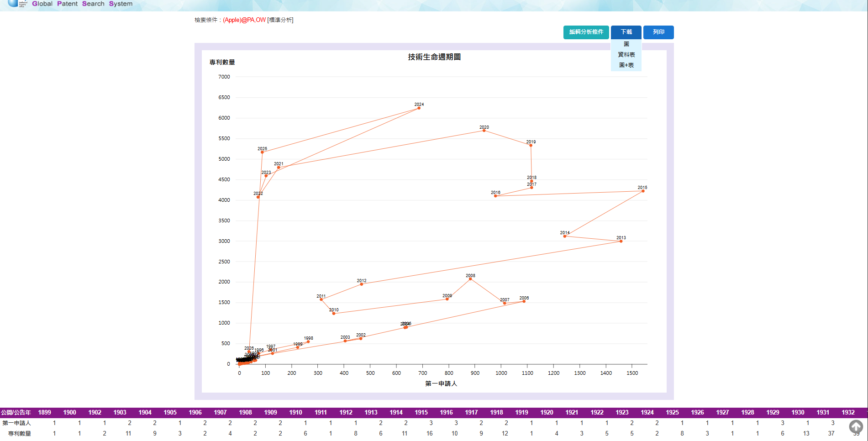The height and width of the screenshot is (441, 868).
Task: Click the 2015 data point on chart
Action: coord(643,191)
